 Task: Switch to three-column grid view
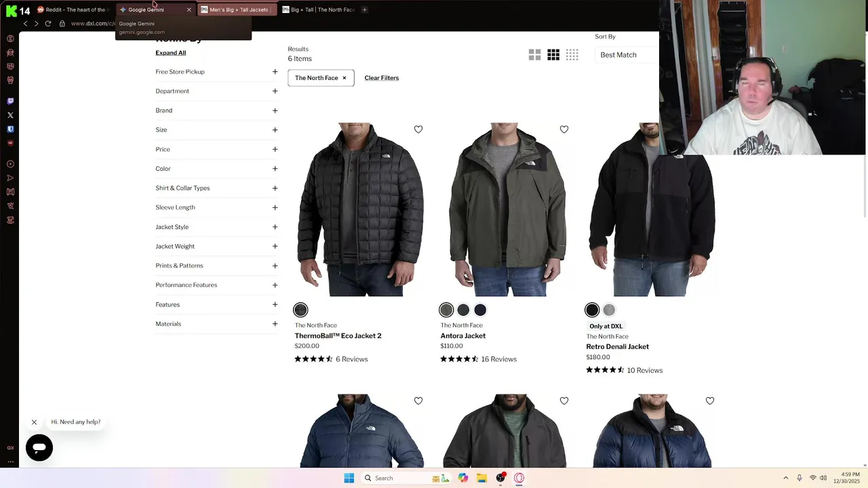pos(553,55)
